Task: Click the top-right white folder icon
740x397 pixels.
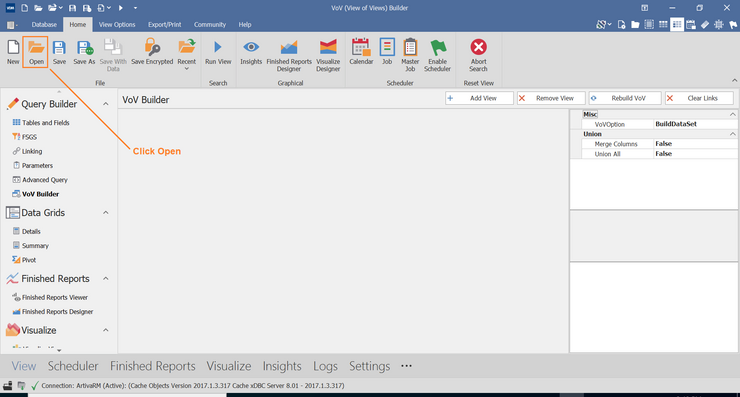Action: pyautogui.click(x=635, y=25)
